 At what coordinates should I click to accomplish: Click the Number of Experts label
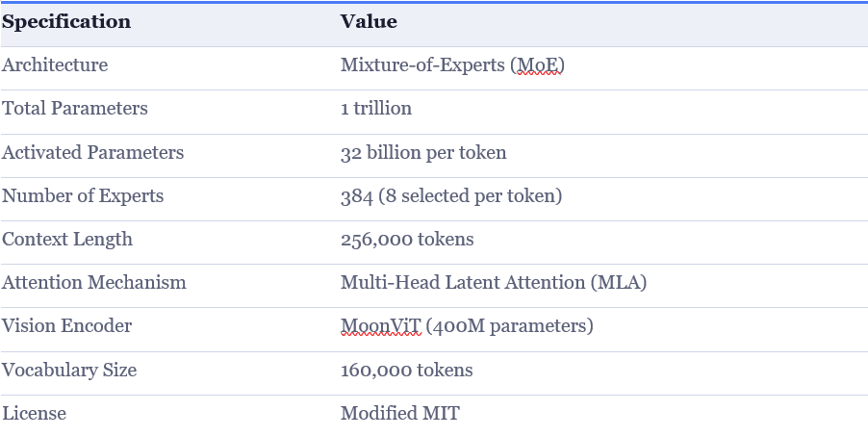click(x=83, y=196)
